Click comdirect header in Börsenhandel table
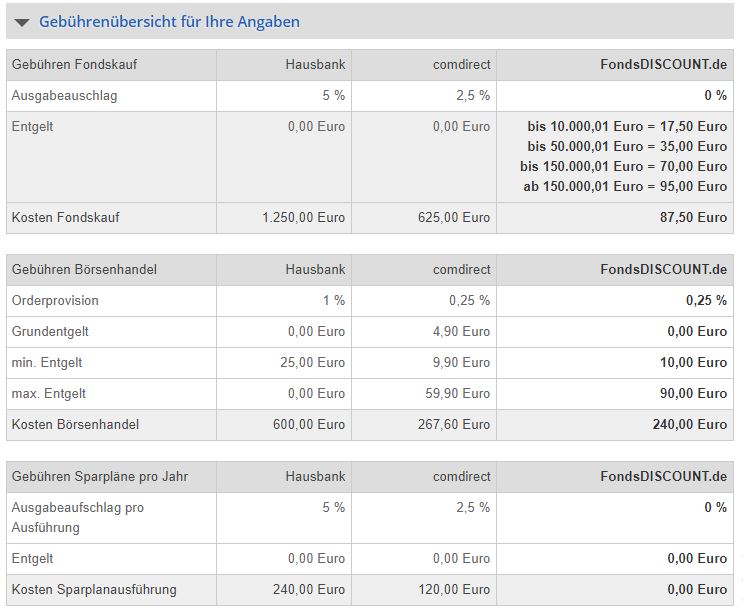This screenshot has width=743, height=615. [x=461, y=270]
